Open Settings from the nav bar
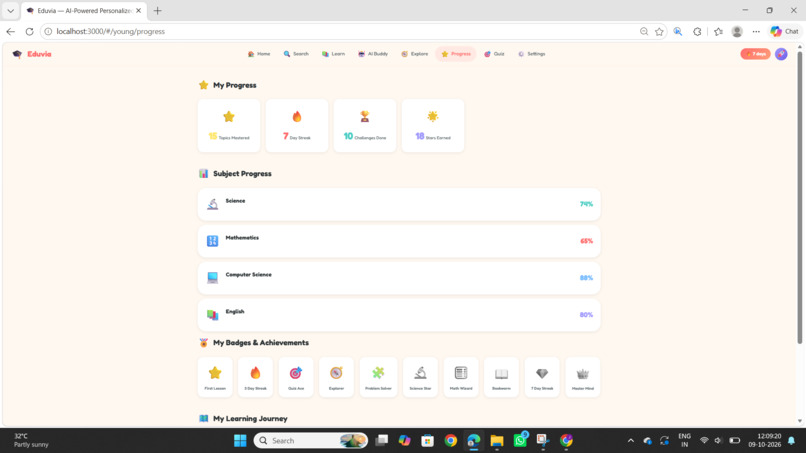This screenshot has height=453, width=806. 532,54
